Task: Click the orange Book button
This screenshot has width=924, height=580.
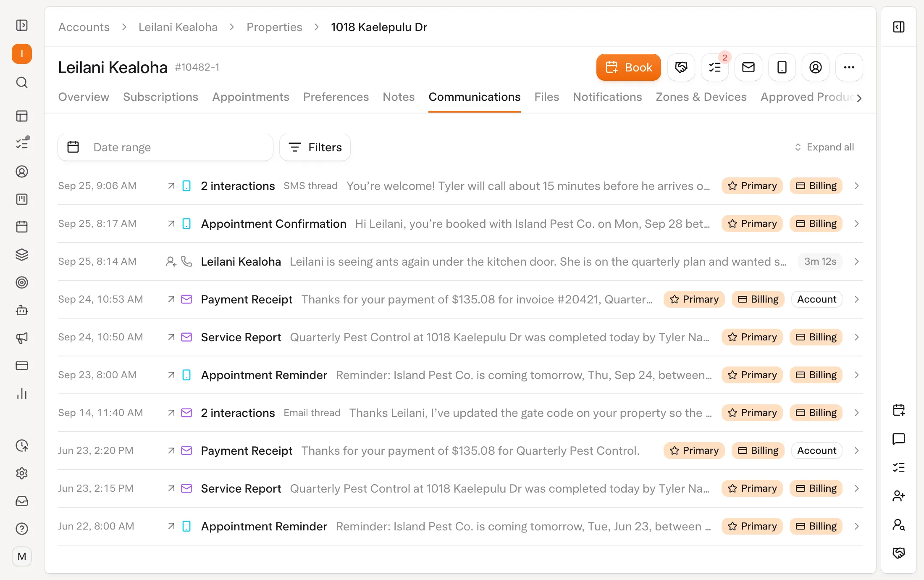Action: [628, 67]
